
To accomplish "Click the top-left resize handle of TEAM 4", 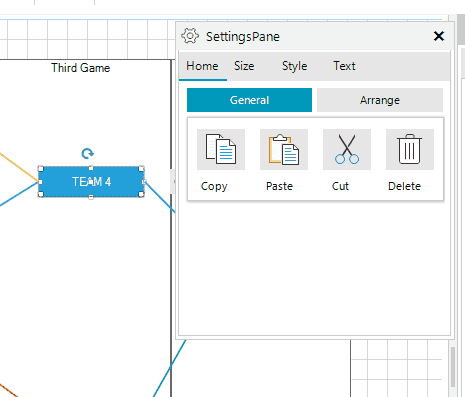I will (41, 168).
